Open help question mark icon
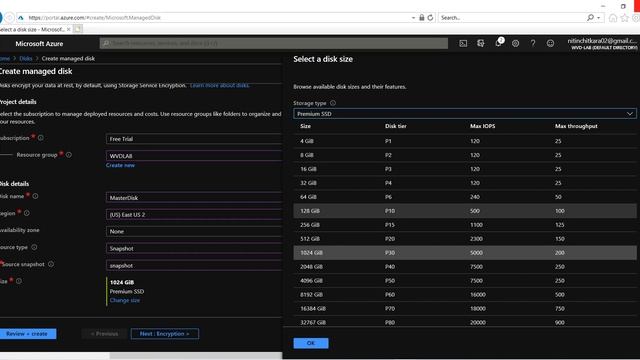 point(533,43)
